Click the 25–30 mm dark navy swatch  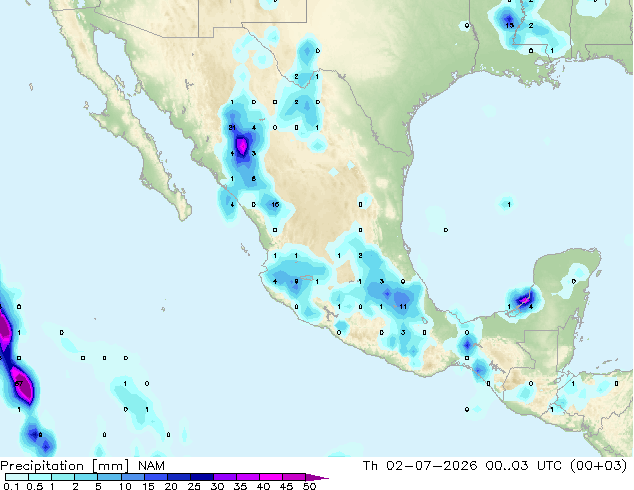pos(201,477)
